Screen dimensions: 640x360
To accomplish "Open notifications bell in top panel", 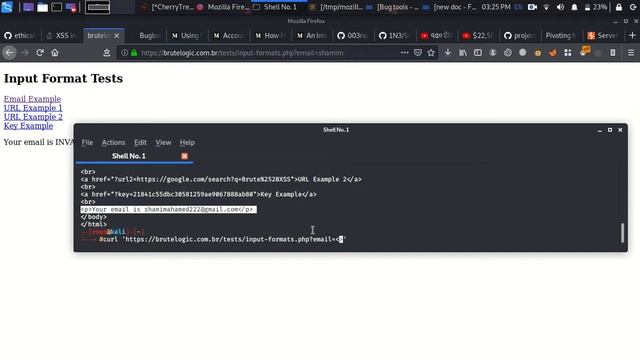I will tap(574, 7).
